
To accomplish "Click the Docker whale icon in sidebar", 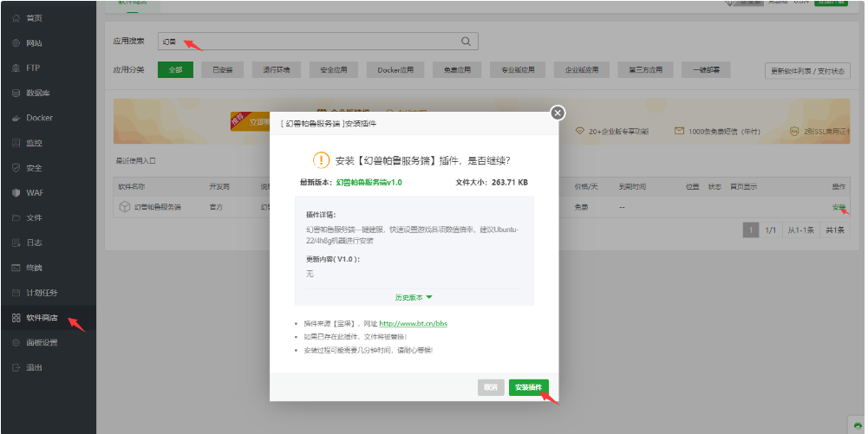I will (x=16, y=118).
